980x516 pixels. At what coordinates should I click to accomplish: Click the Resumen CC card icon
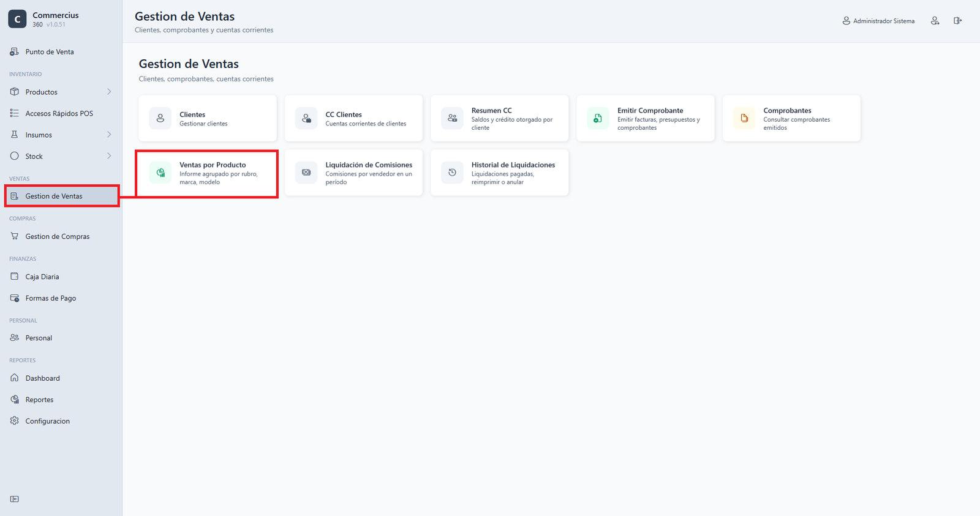coord(452,118)
